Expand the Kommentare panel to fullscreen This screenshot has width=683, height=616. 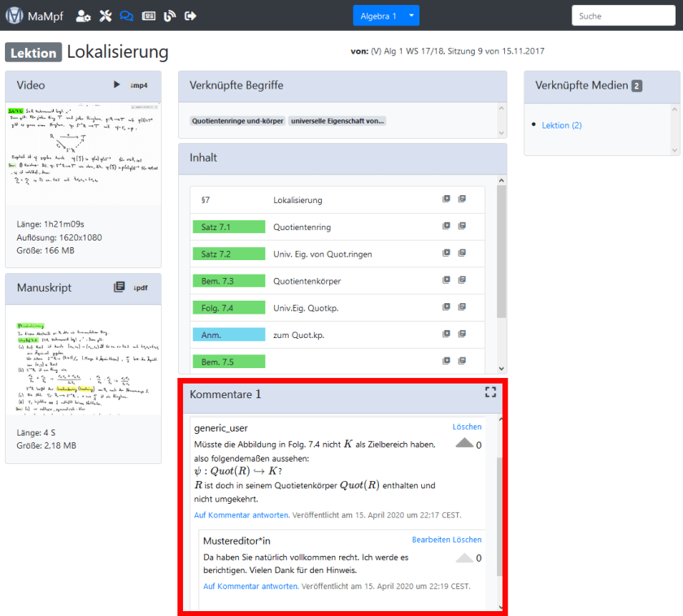[x=490, y=393]
